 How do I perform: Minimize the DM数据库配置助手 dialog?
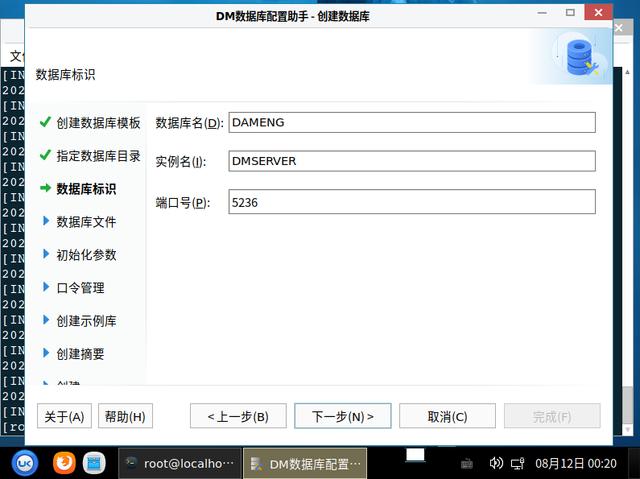(542, 13)
